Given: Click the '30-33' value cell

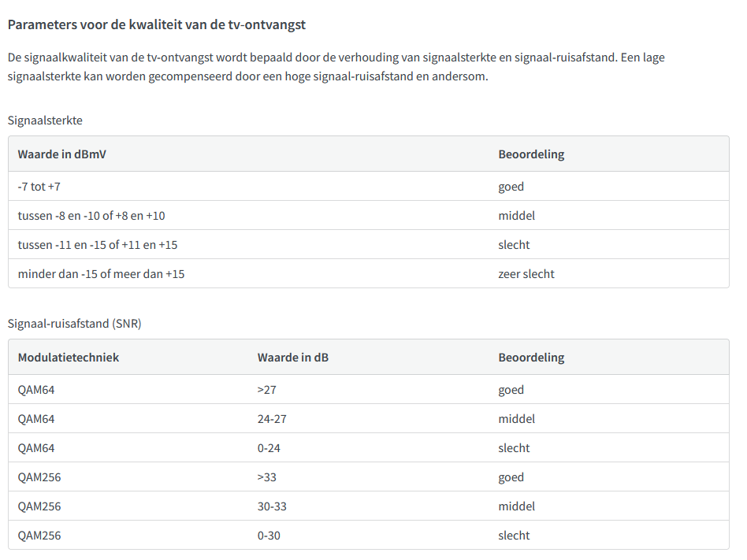Looking at the screenshot, I should click(272, 506).
